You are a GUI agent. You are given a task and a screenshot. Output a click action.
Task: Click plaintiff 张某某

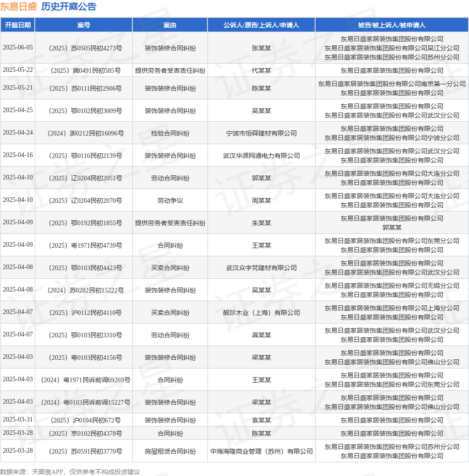click(261, 48)
